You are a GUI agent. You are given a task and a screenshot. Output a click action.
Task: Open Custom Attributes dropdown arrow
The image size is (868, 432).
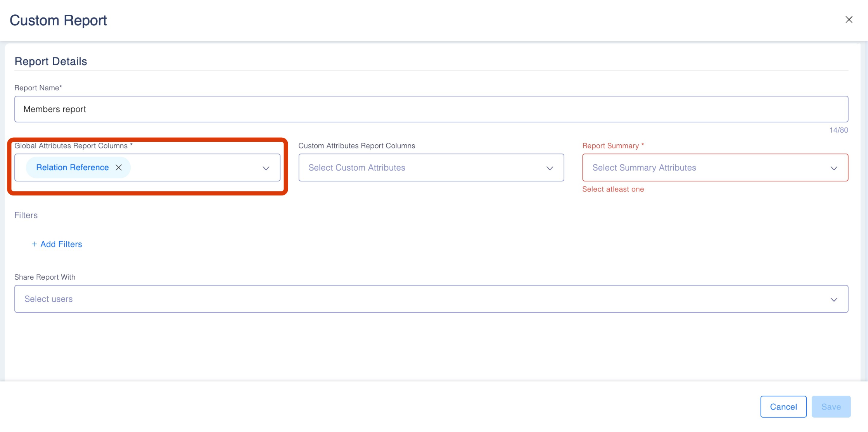550,168
